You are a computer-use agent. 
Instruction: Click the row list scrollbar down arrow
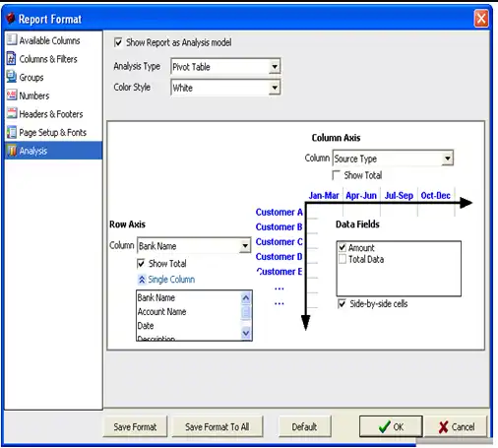click(x=246, y=334)
